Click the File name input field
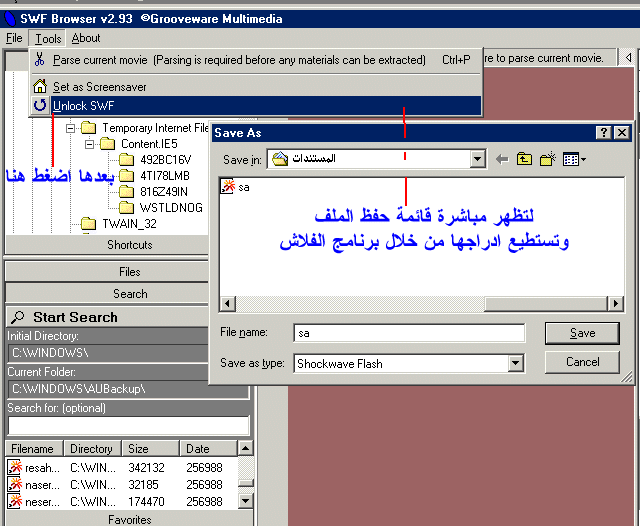Image resolution: width=640 pixels, height=526 pixels. pos(409,333)
